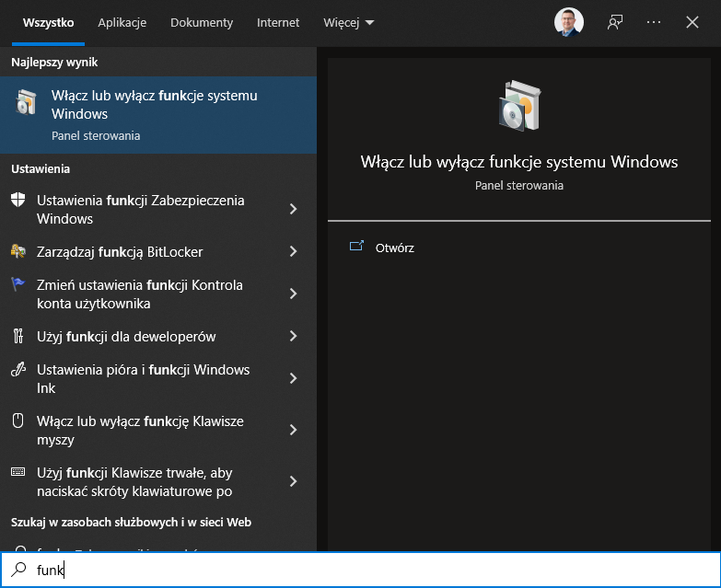Open the Więcej dropdown
The width and height of the screenshot is (721, 588).
coord(349,22)
